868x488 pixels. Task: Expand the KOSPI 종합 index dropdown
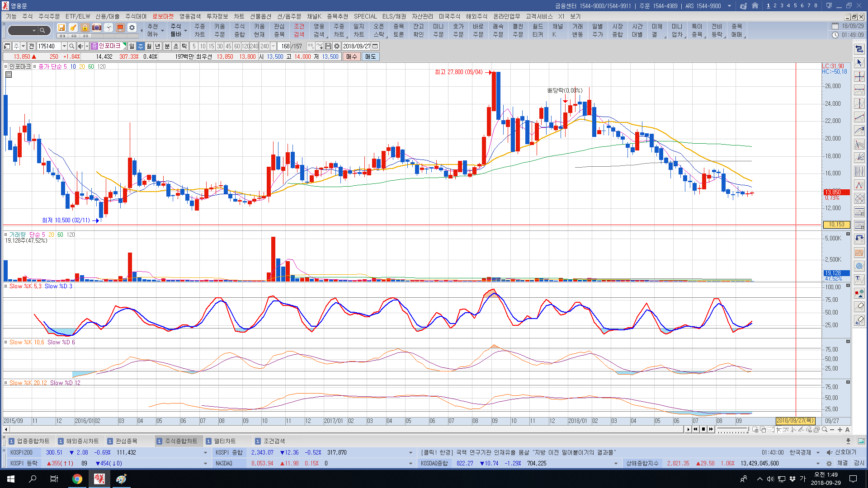pyautogui.click(x=410, y=452)
